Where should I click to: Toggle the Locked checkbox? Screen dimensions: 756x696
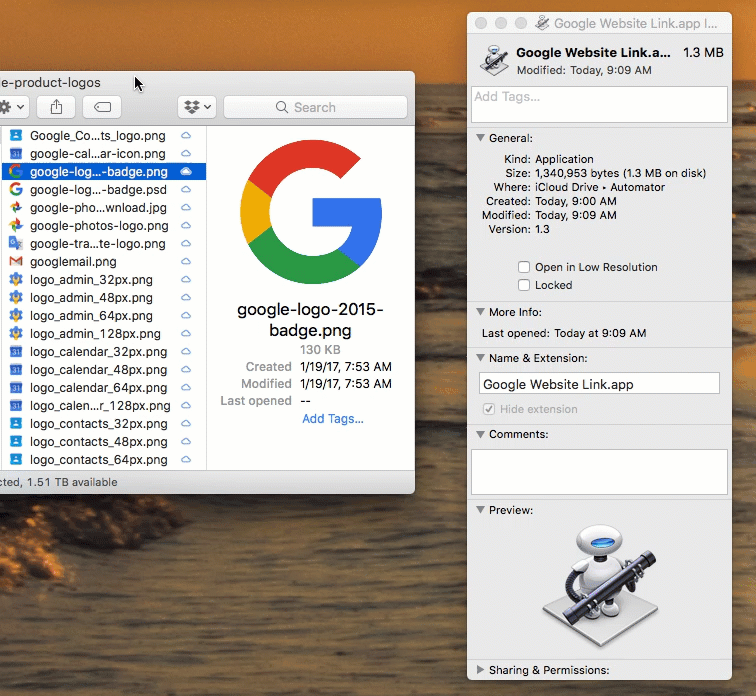(x=524, y=285)
